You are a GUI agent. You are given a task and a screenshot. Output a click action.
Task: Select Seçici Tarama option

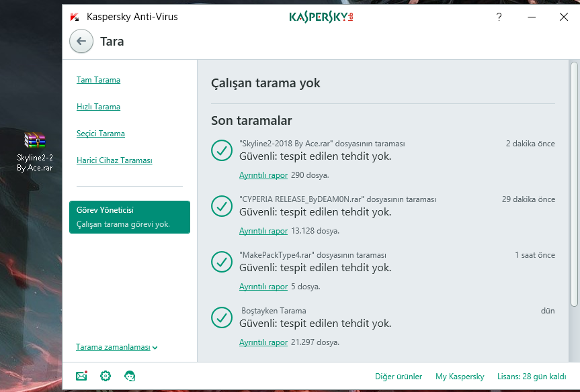101,134
